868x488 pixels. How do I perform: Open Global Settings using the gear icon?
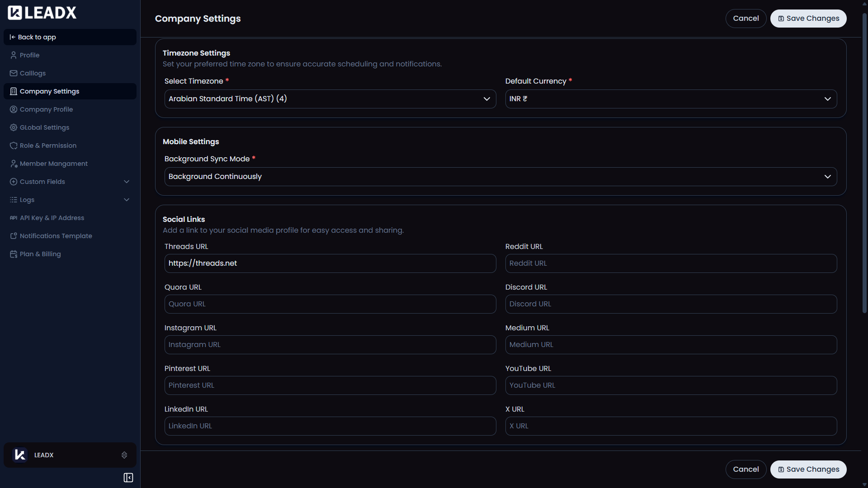click(13, 127)
